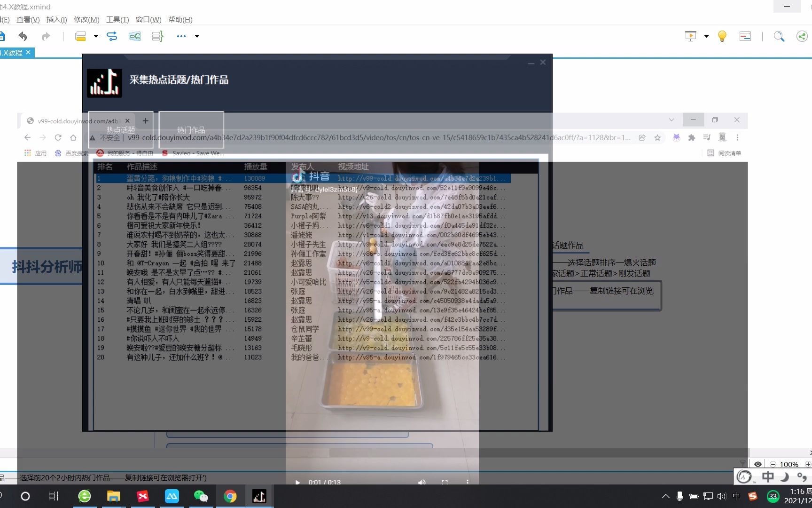The height and width of the screenshot is (508, 812).
Task: Sort by 播放量 column header
Action: point(256,167)
